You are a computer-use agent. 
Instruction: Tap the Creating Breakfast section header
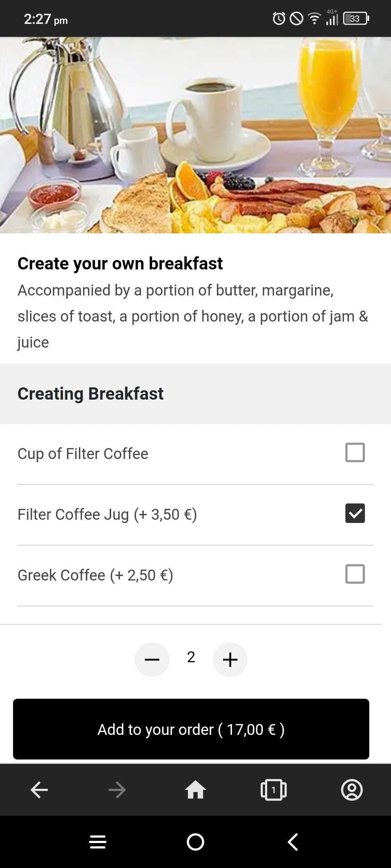[x=91, y=393]
